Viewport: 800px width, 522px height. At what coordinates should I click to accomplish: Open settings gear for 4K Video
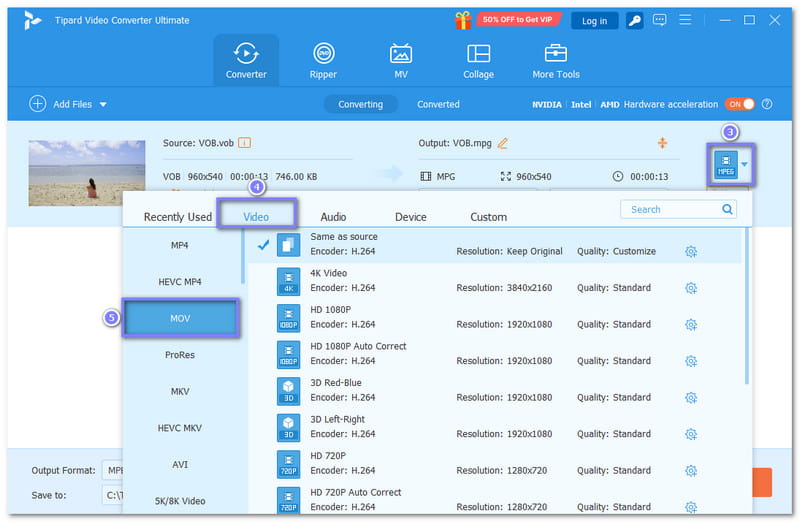(x=691, y=288)
